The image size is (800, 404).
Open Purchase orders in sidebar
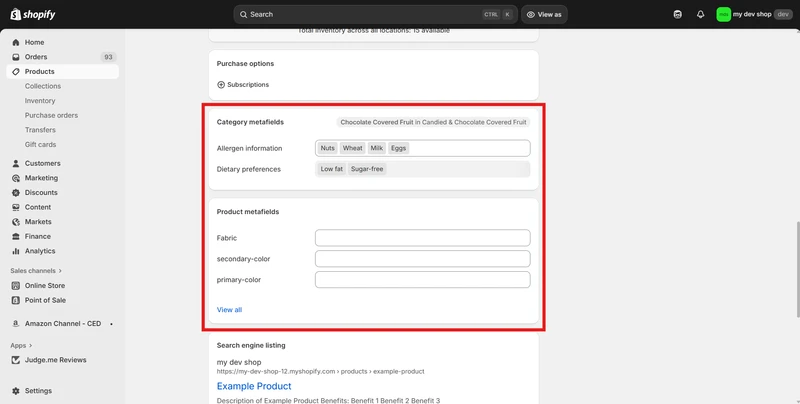click(52, 115)
